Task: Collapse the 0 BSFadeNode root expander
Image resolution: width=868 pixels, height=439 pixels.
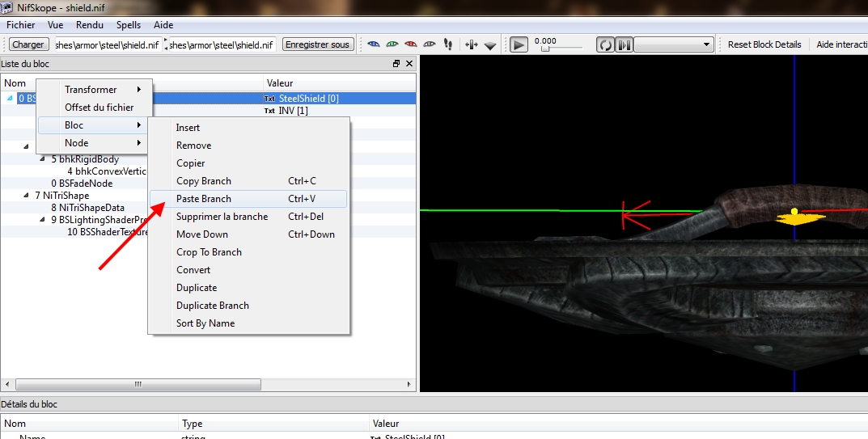Action: tap(10, 98)
